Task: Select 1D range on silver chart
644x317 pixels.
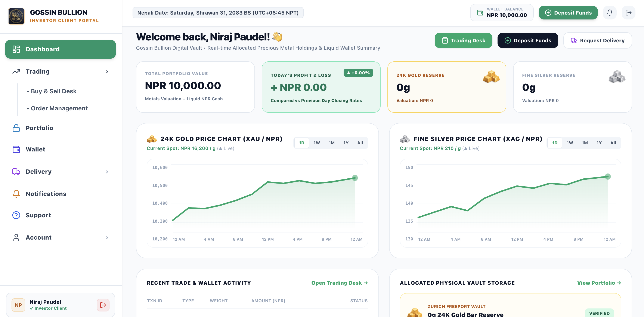Action: point(554,143)
